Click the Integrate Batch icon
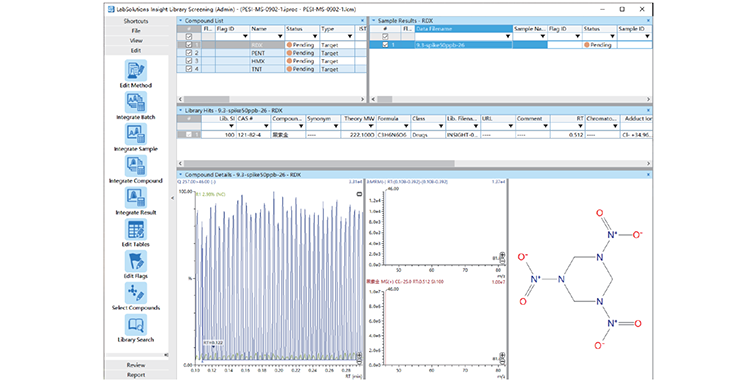The width and height of the screenshot is (756, 386). pos(136,102)
